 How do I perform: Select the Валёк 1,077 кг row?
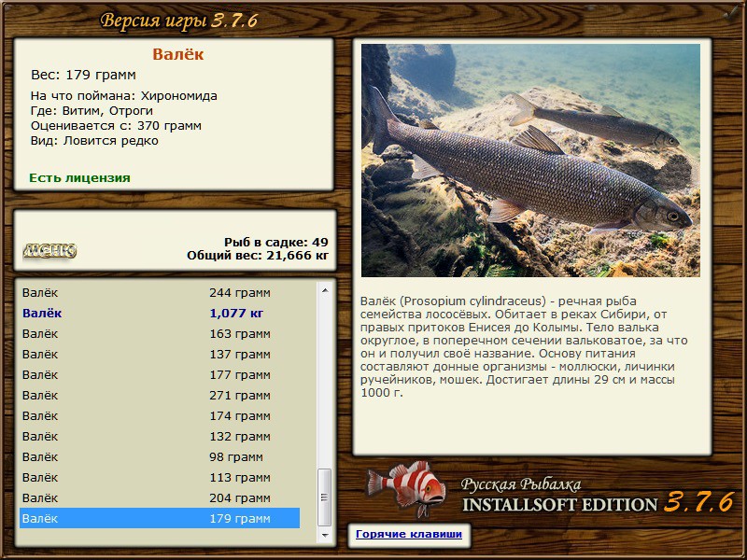coord(160,314)
